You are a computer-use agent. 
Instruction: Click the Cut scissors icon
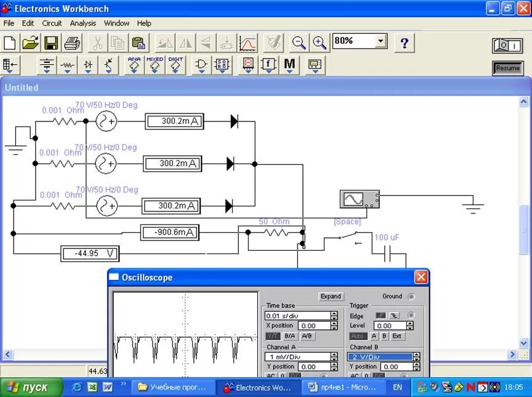point(97,43)
